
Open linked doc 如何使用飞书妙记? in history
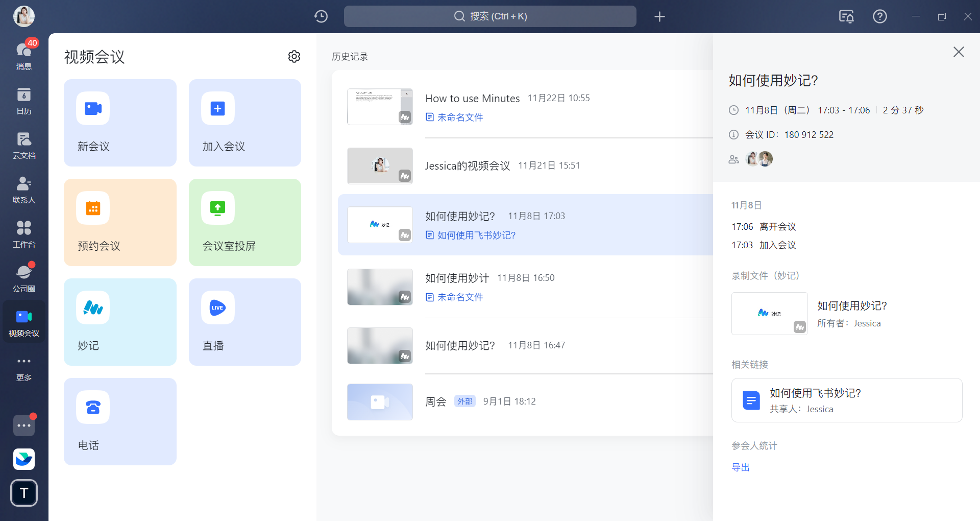pos(476,235)
